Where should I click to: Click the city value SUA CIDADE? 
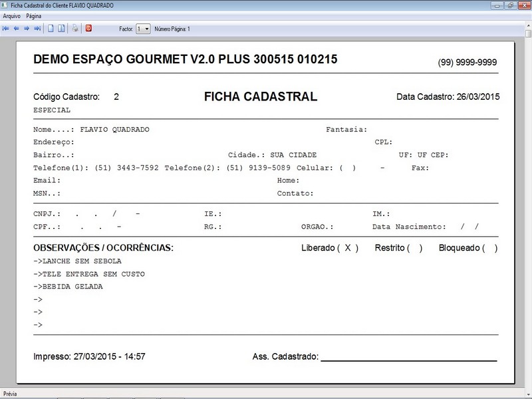click(293, 155)
